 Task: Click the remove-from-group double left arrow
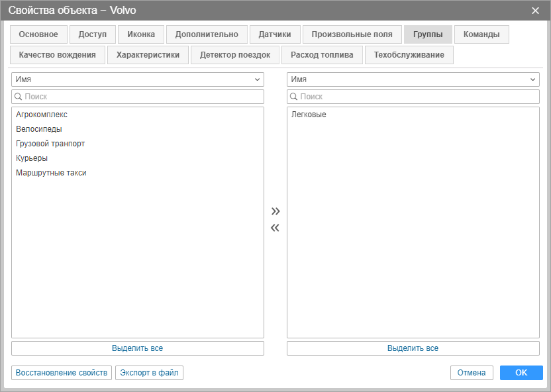tap(275, 228)
